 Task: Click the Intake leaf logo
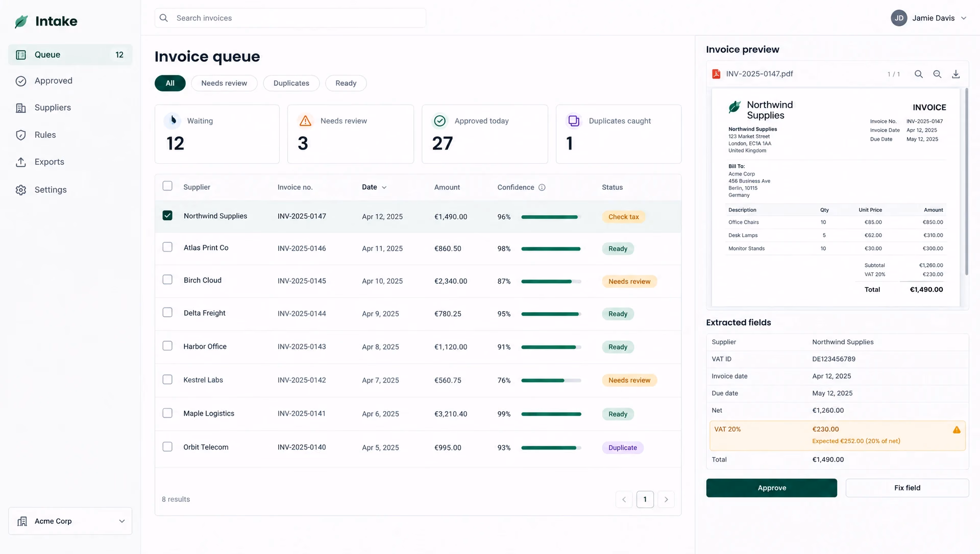click(x=21, y=21)
